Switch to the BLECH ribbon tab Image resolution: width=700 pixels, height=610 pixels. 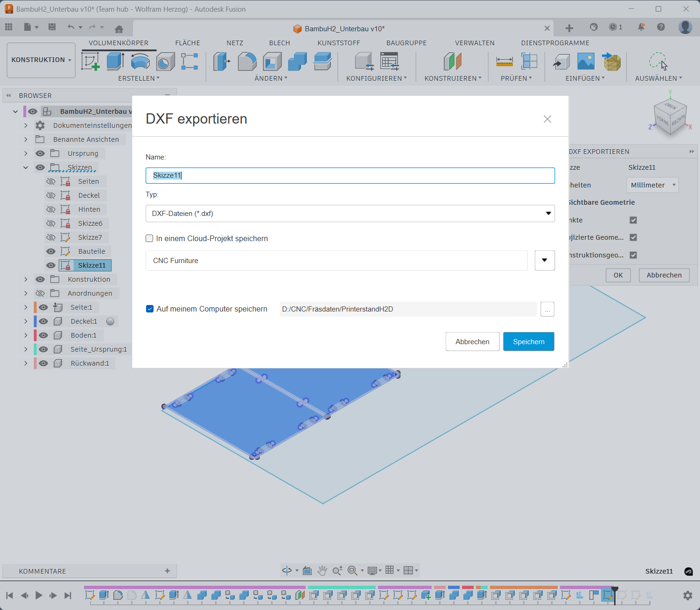(x=280, y=43)
